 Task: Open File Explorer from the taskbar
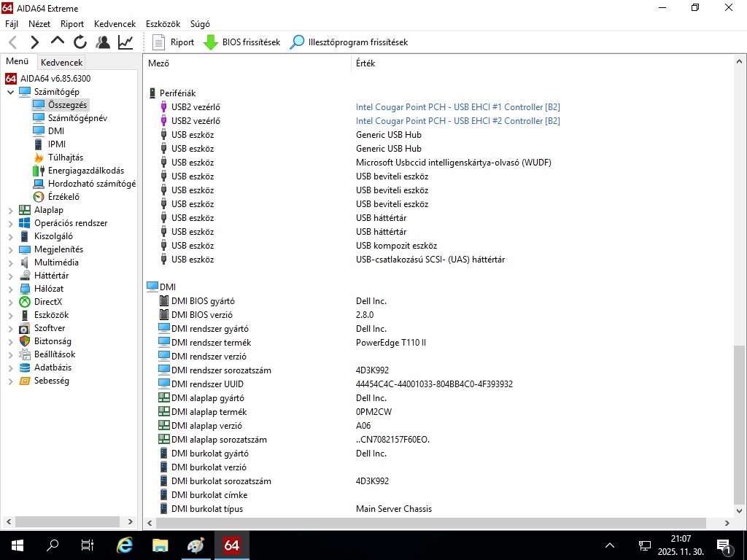pos(160,545)
